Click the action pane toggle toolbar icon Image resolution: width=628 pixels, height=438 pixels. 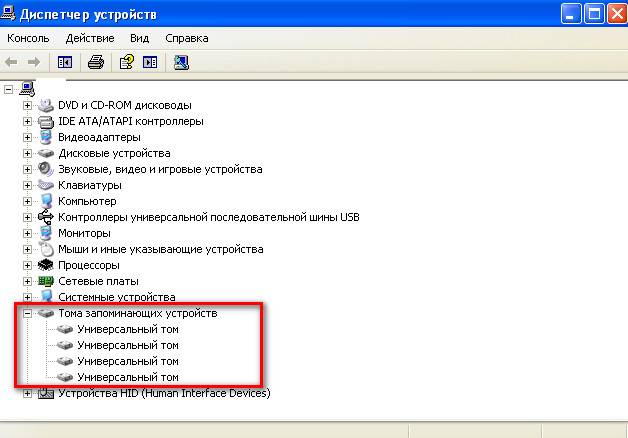tap(150, 62)
